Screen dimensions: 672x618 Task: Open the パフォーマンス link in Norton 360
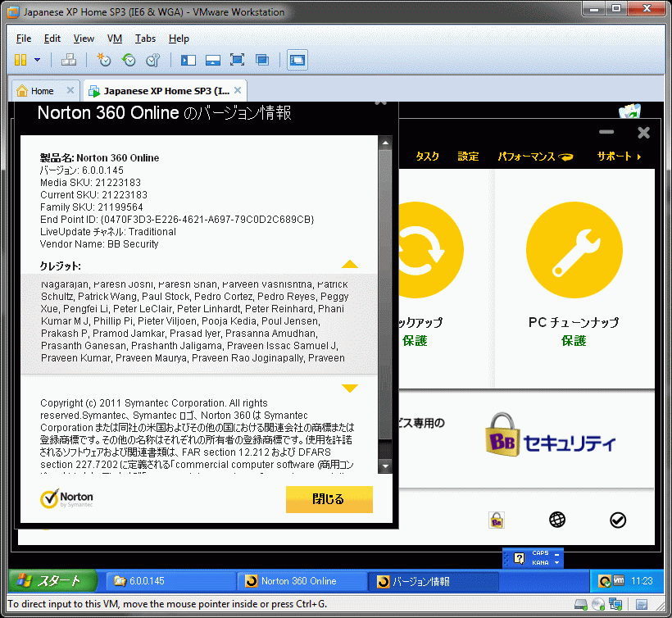[535, 157]
